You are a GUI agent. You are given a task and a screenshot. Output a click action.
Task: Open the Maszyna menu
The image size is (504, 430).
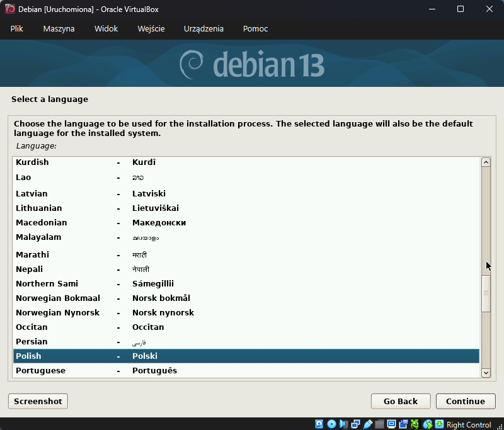(x=59, y=29)
